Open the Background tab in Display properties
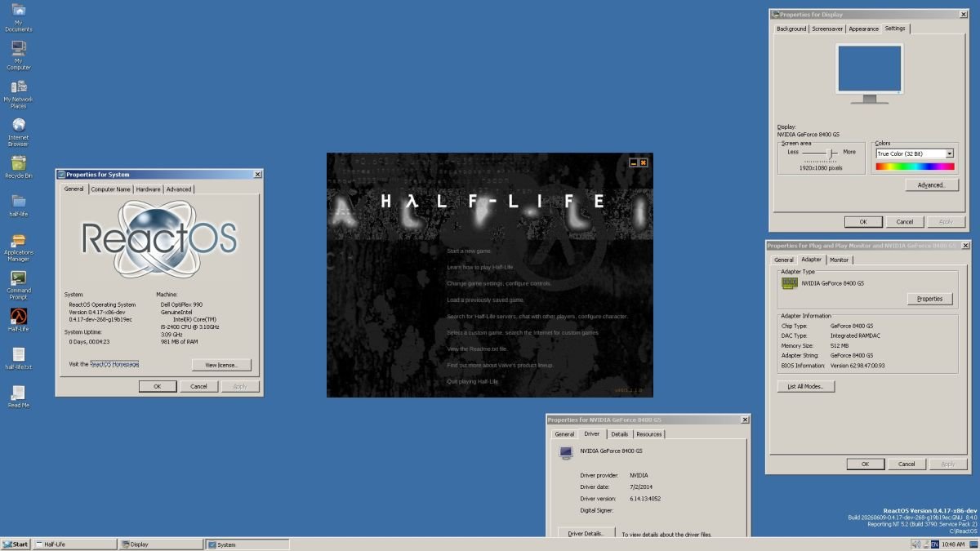The image size is (980, 551). [791, 29]
